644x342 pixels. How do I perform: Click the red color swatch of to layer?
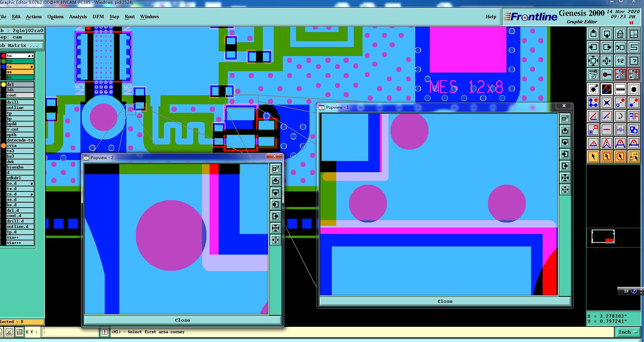pyautogui.click(x=3, y=56)
